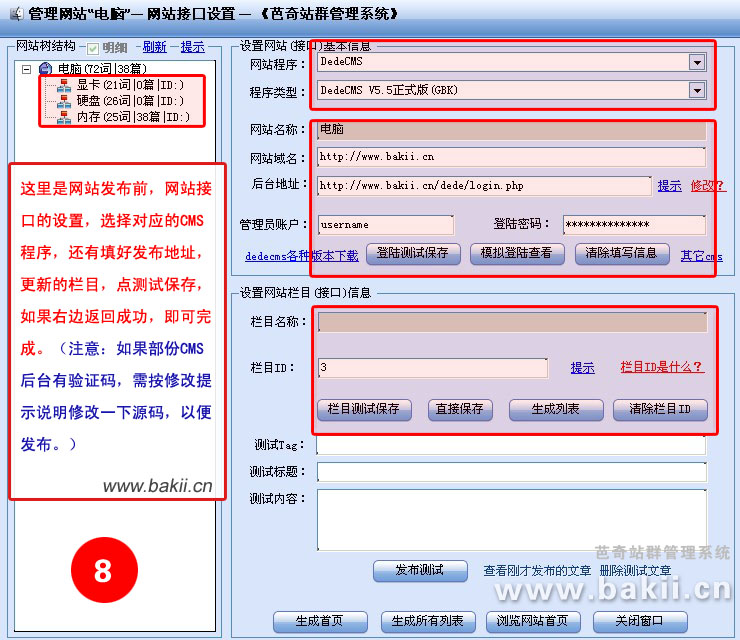Open the 网站程序 dropdown arrow
The height and width of the screenshot is (640, 740).
pyautogui.click(x=697, y=62)
